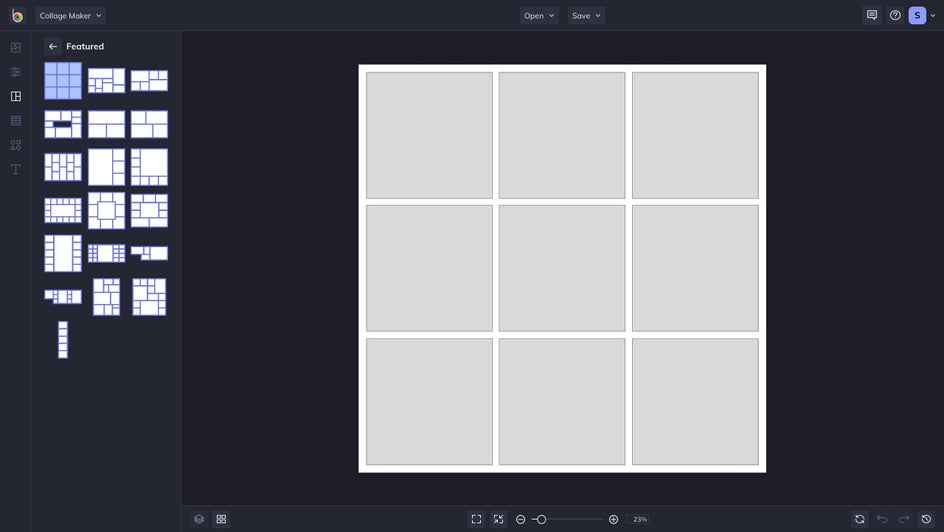The image size is (944, 532).
Task: Select the Text tool in sidebar
Action: (16, 170)
